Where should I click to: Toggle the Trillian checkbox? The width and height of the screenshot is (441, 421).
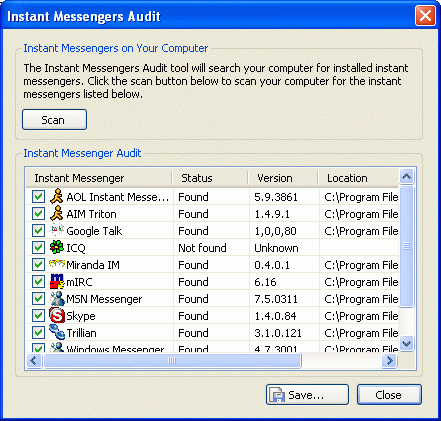coord(38,333)
